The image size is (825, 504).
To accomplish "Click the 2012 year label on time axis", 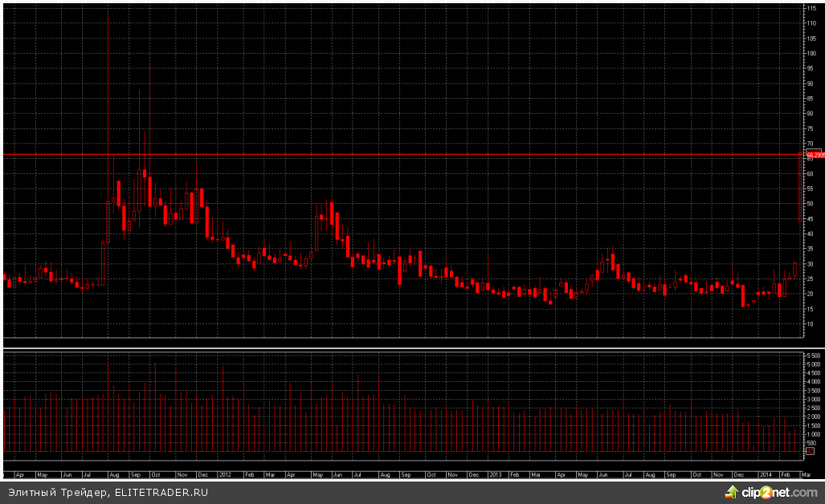I will coord(225,474).
